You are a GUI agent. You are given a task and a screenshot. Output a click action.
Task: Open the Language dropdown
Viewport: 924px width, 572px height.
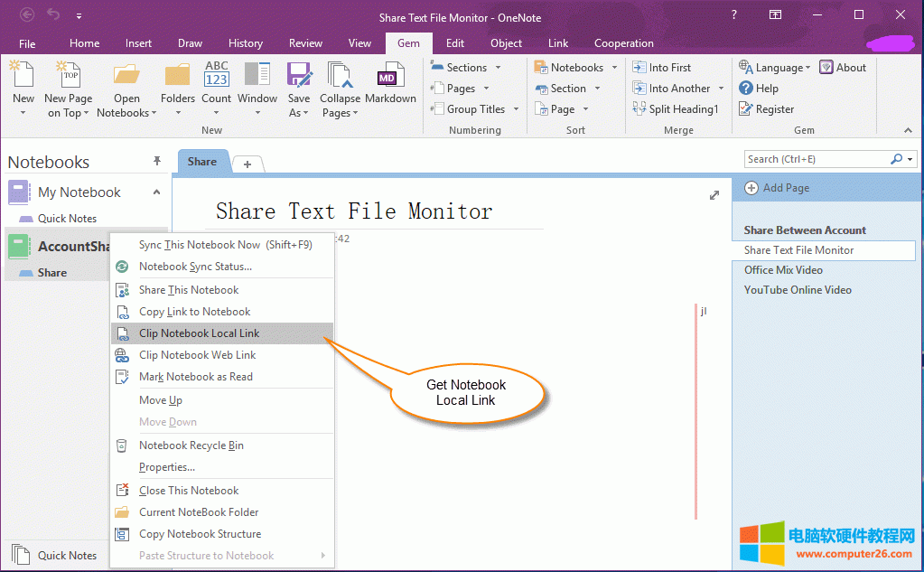[809, 68]
